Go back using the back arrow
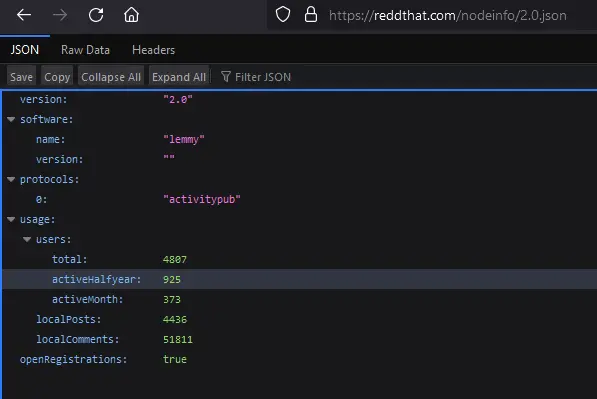Image resolution: width=597 pixels, height=399 pixels. click(x=24, y=15)
